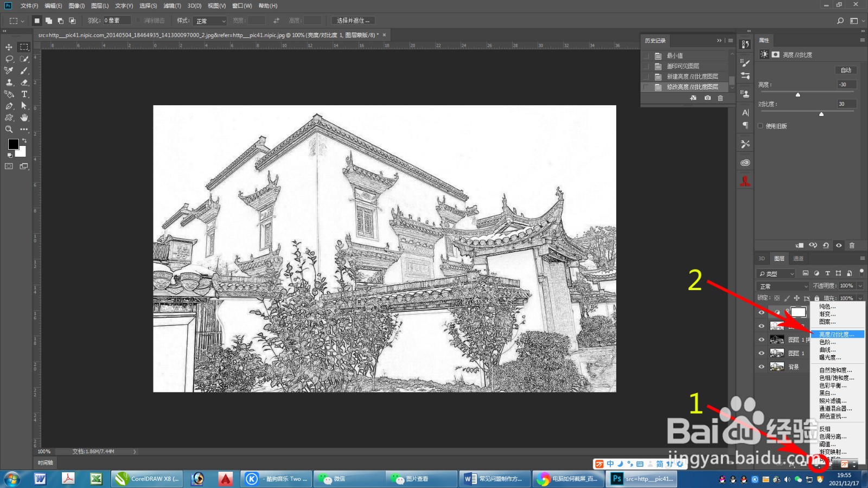Select the Clone Stamp tool

click(9, 82)
